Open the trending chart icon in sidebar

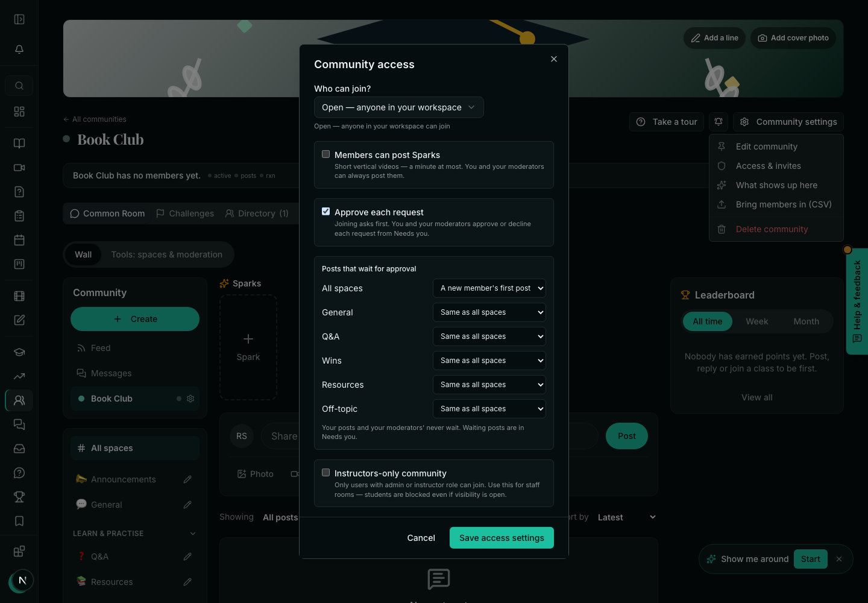click(19, 376)
